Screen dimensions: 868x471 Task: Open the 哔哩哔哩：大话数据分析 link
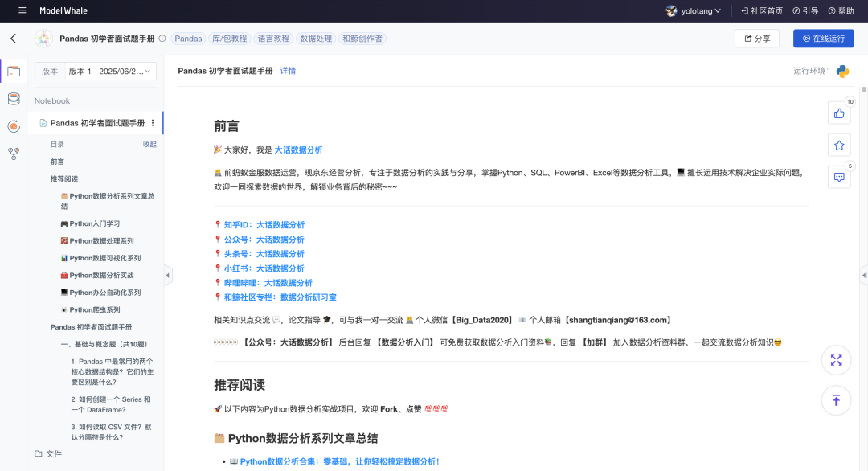268,282
